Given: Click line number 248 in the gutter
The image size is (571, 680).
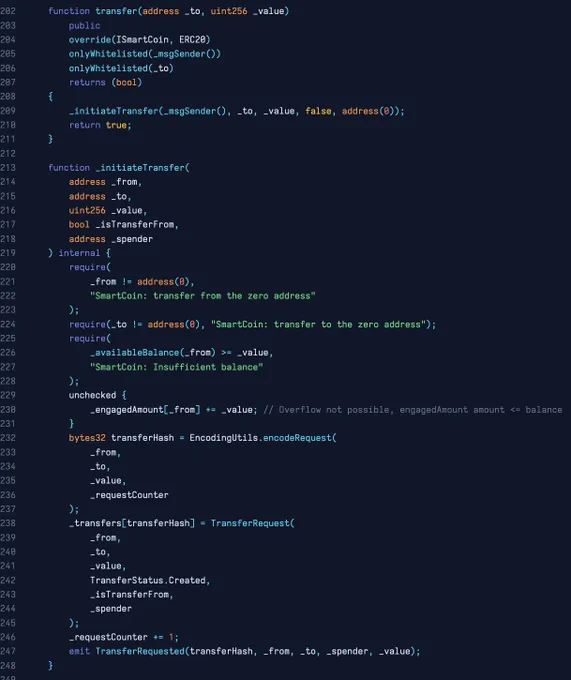Looking at the screenshot, I should tap(8, 666).
